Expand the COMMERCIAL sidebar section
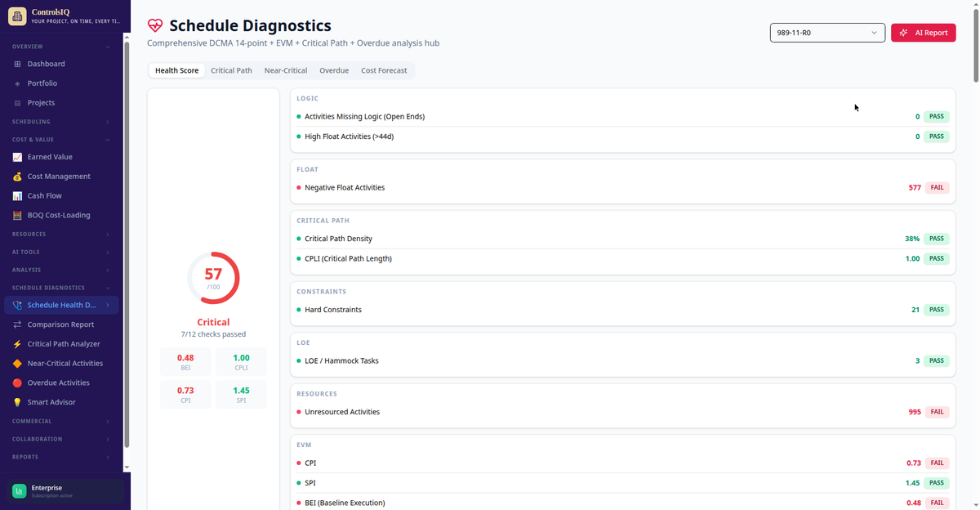Image resolution: width=980 pixels, height=510 pixels. click(x=61, y=422)
